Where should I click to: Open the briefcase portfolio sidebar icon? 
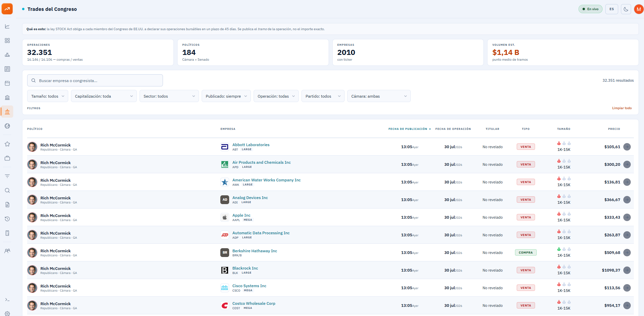coord(7,158)
